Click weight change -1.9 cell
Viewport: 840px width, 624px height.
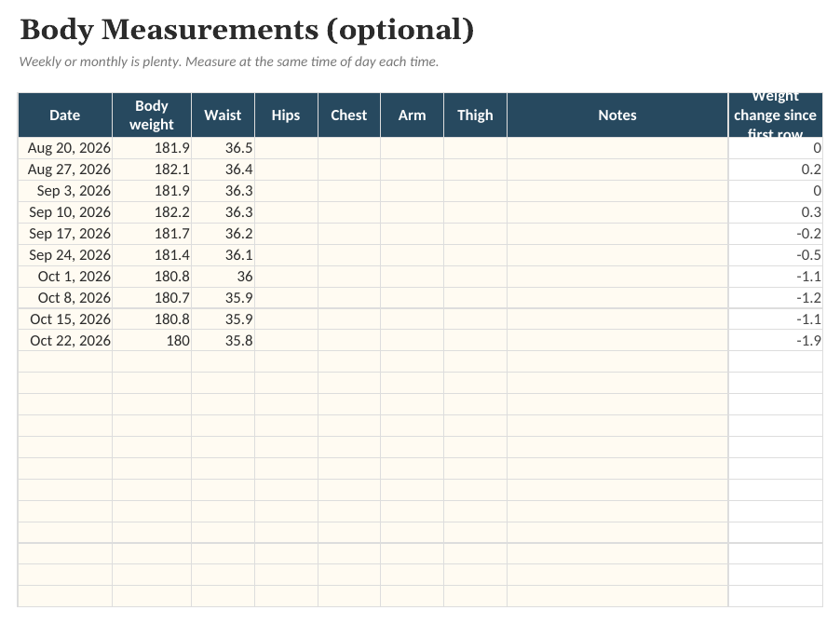[x=775, y=341]
